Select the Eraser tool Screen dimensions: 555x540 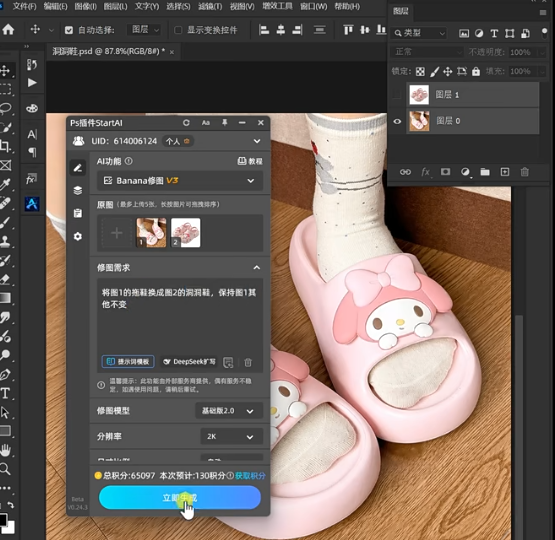(5, 280)
